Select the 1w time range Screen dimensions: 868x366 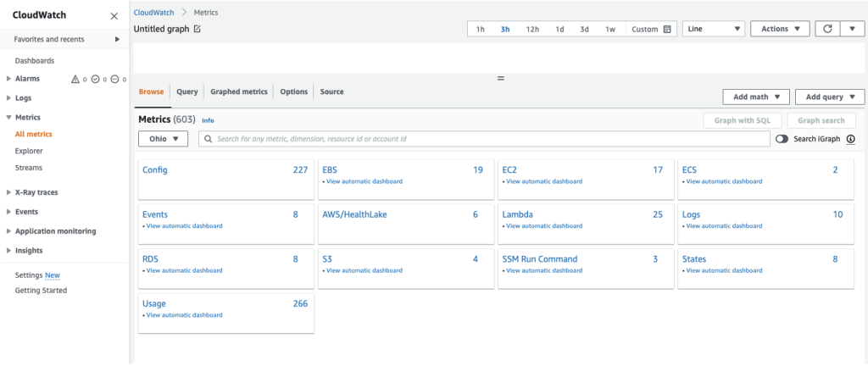pos(610,30)
